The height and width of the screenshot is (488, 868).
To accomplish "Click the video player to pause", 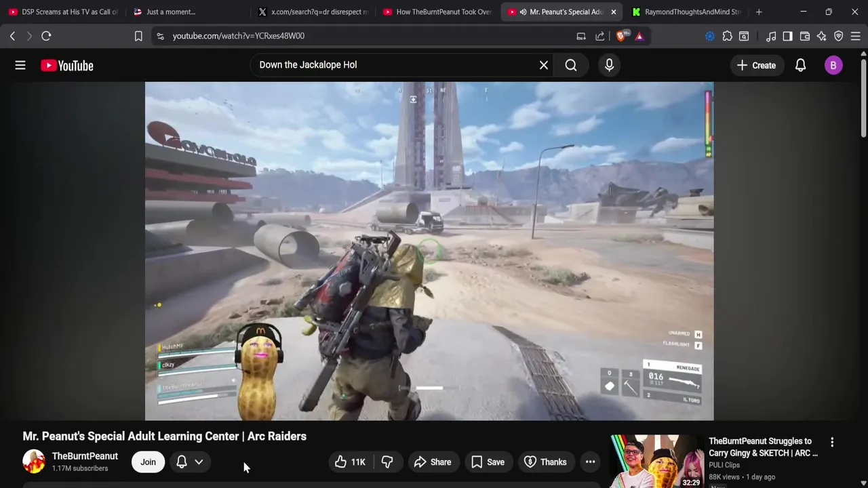I will click(x=429, y=251).
